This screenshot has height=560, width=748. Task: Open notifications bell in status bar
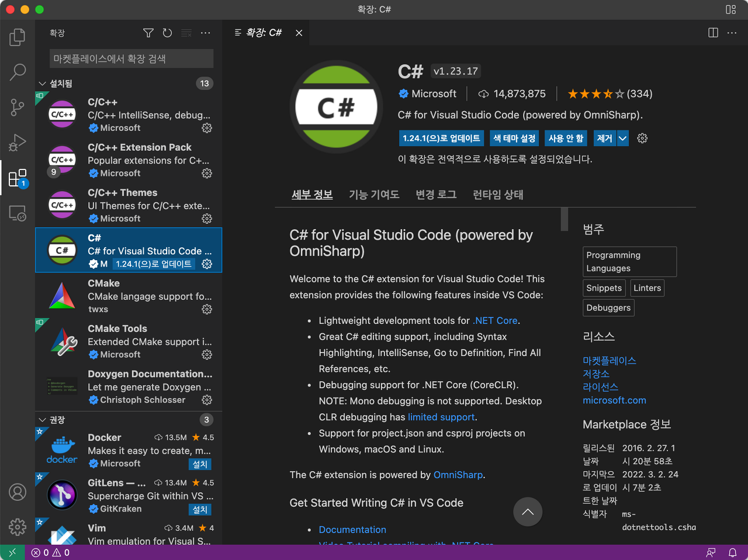[732, 552]
